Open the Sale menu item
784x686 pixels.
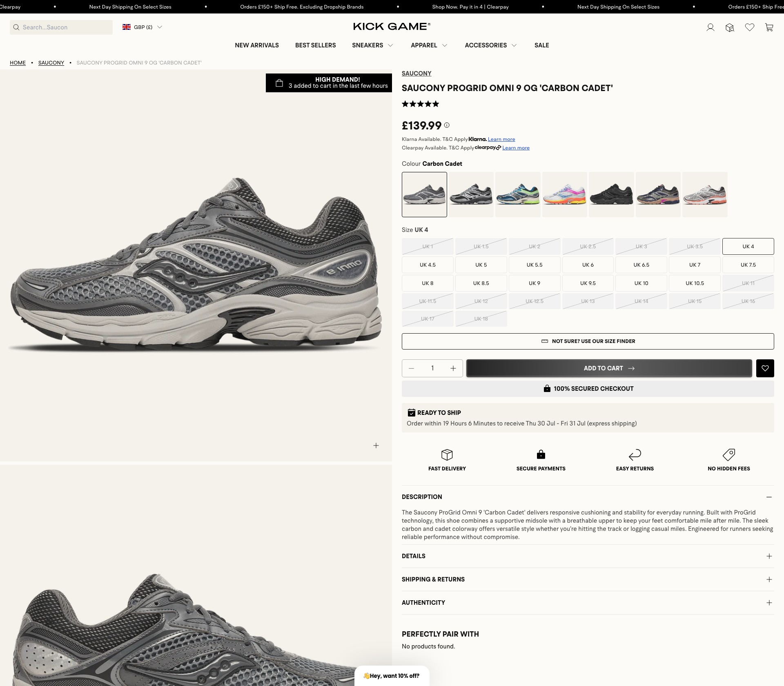point(542,45)
